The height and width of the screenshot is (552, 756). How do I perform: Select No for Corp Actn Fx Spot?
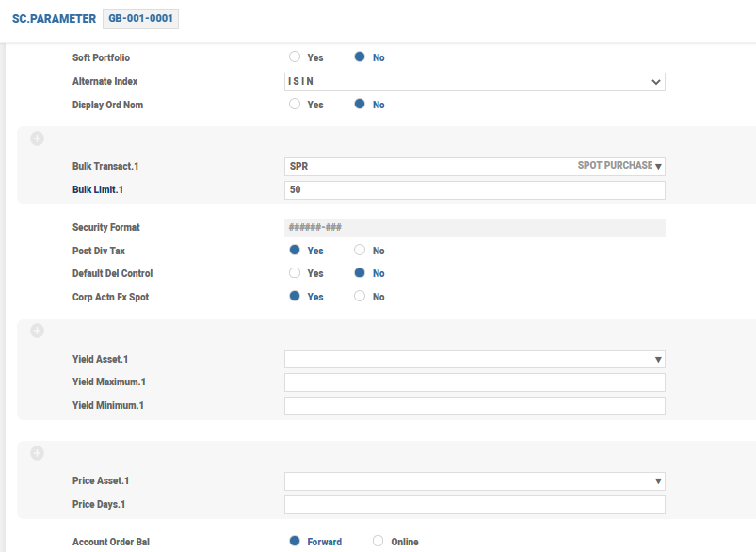pyautogui.click(x=360, y=297)
